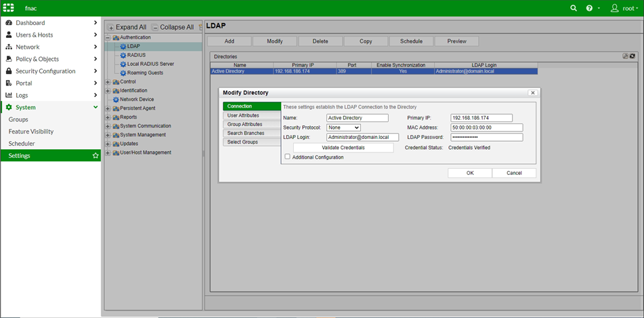Open the Security Protocol dropdown
Viewport: 644px width, 318px height.
pos(343,127)
